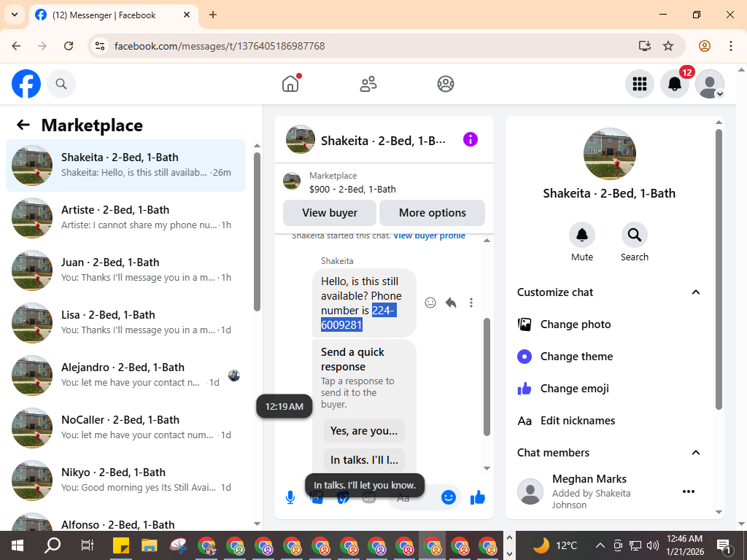Screen dimensions: 747x560
Task: Open Sticky Notes in taskbar
Action: [121, 545]
